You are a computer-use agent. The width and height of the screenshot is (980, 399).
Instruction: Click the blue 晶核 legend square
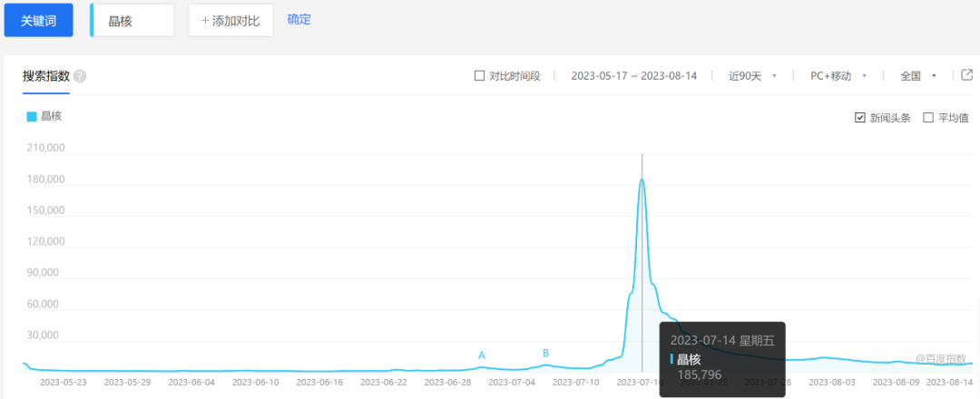click(32, 116)
